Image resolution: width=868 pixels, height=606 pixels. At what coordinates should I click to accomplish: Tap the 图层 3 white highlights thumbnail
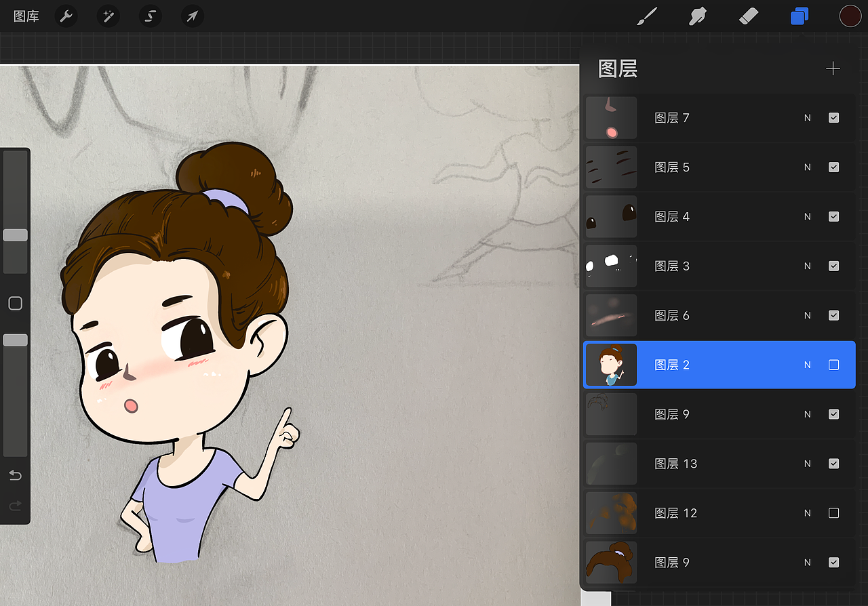pos(611,266)
